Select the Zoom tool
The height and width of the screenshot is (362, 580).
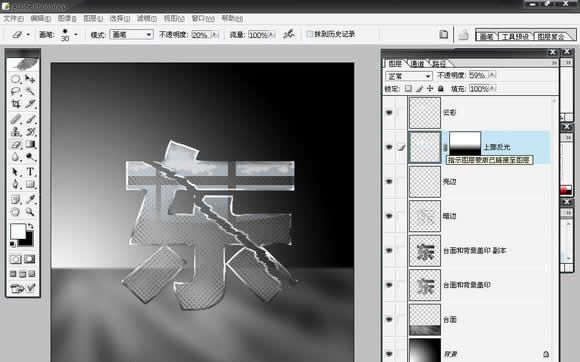point(30,212)
